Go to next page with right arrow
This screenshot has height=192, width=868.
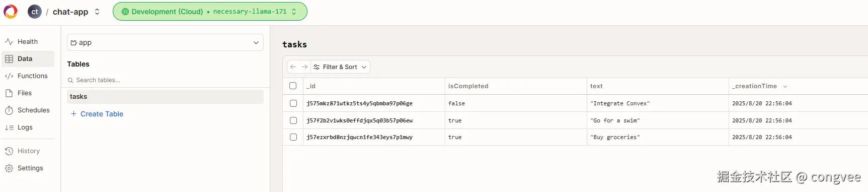click(304, 67)
